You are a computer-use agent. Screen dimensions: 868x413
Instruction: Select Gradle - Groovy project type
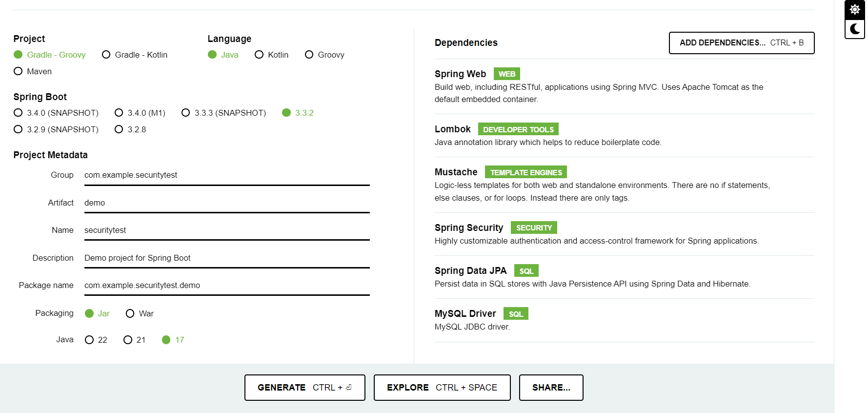[x=50, y=55]
